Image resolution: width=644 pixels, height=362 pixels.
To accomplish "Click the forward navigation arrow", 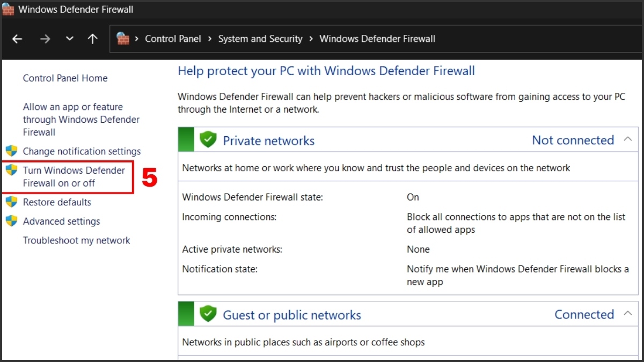I will tap(45, 39).
